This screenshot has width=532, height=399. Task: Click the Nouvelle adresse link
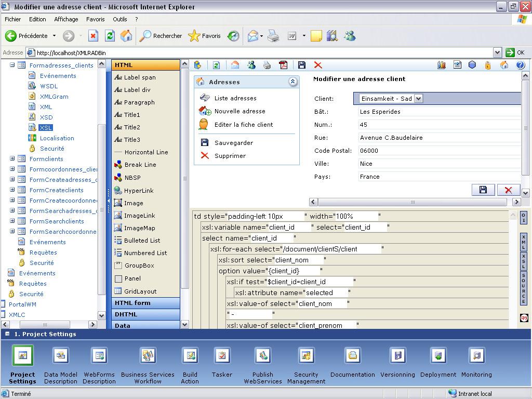pyautogui.click(x=240, y=111)
